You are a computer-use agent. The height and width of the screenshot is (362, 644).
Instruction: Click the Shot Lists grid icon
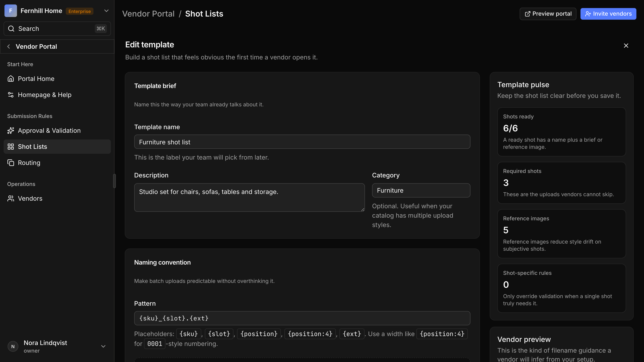pos(10,147)
